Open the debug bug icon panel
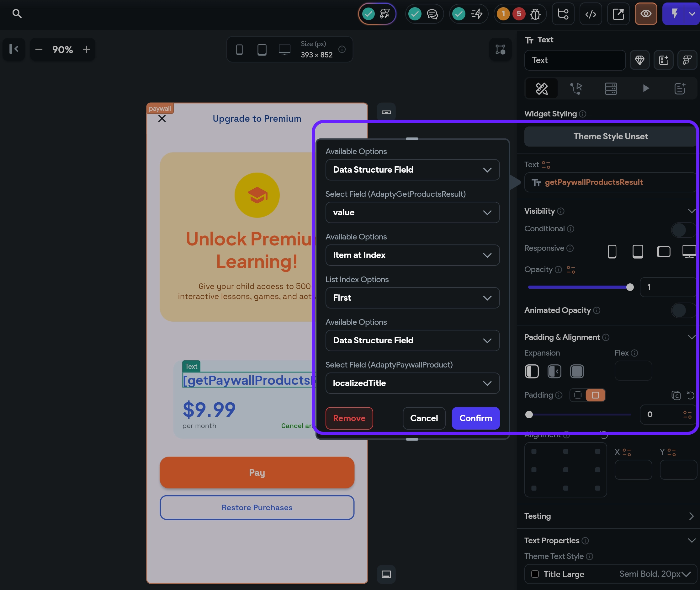 [x=535, y=14]
